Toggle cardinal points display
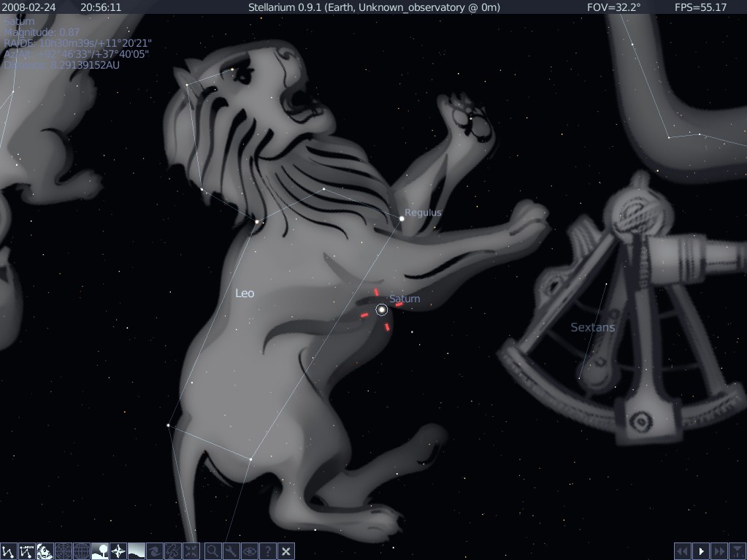The height and width of the screenshot is (560, 747). [118, 551]
